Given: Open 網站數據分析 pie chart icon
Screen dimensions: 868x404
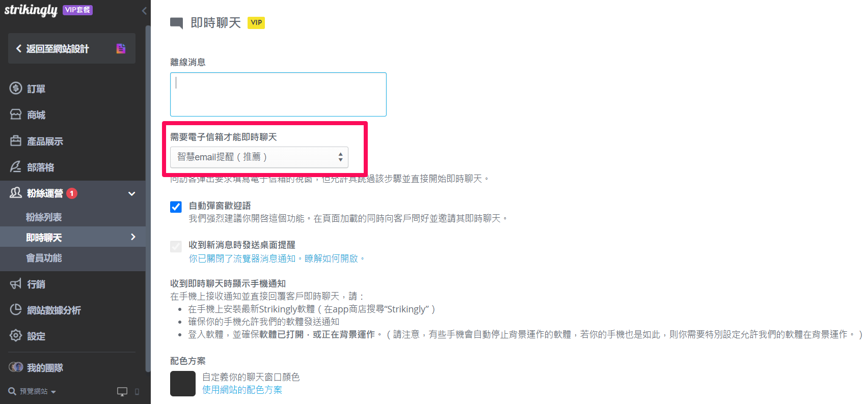Looking at the screenshot, I should 16,310.
